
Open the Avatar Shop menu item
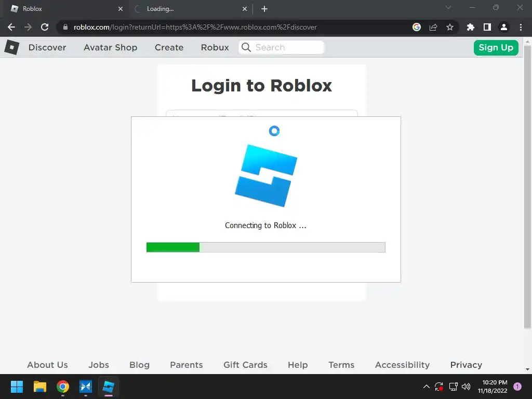[x=111, y=47]
